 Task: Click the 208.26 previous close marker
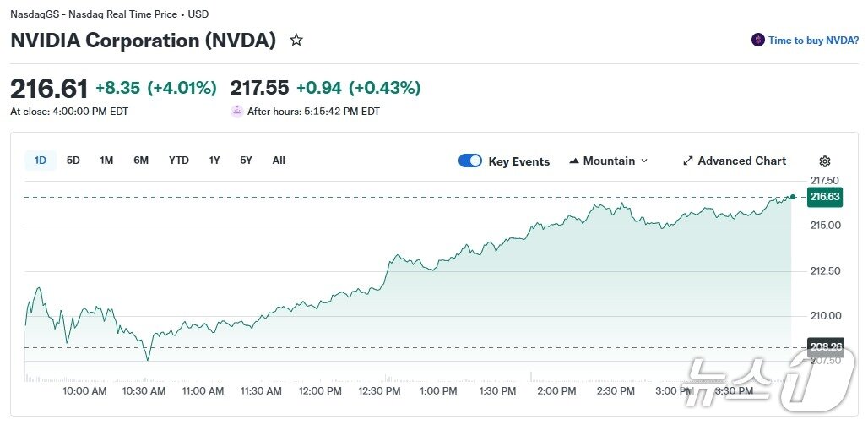[824, 346]
